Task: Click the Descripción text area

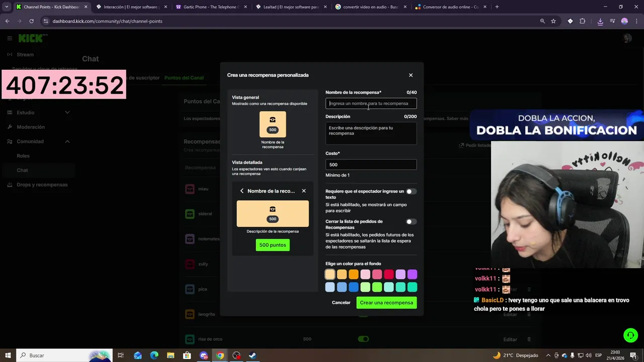Action: pyautogui.click(x=371, y=133)
